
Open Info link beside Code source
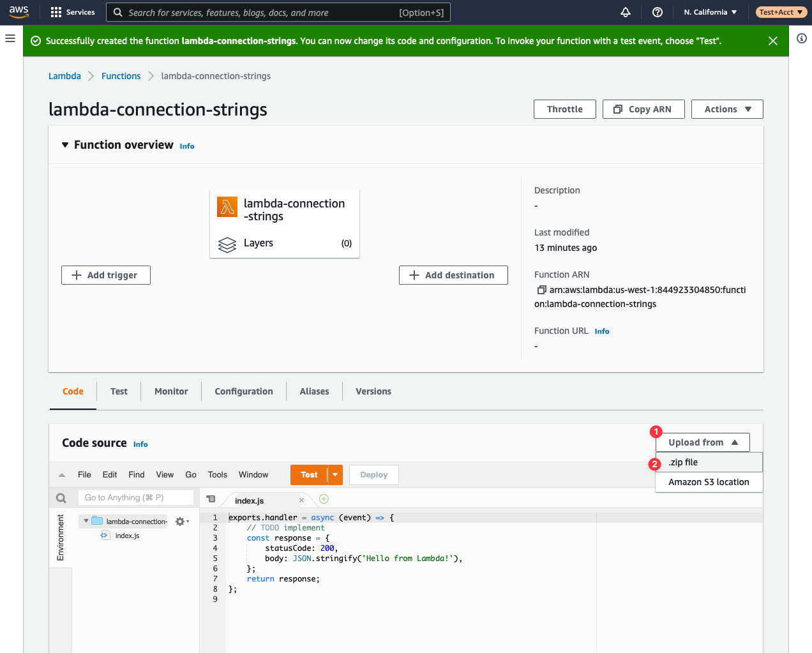tap(140, 444)
